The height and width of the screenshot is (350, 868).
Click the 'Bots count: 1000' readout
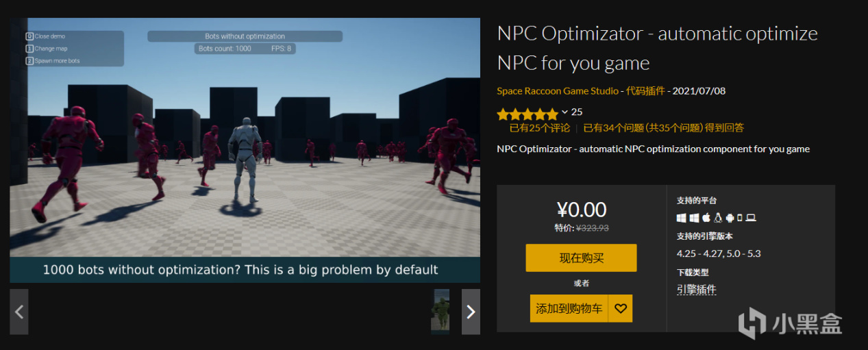pos(224,49)
